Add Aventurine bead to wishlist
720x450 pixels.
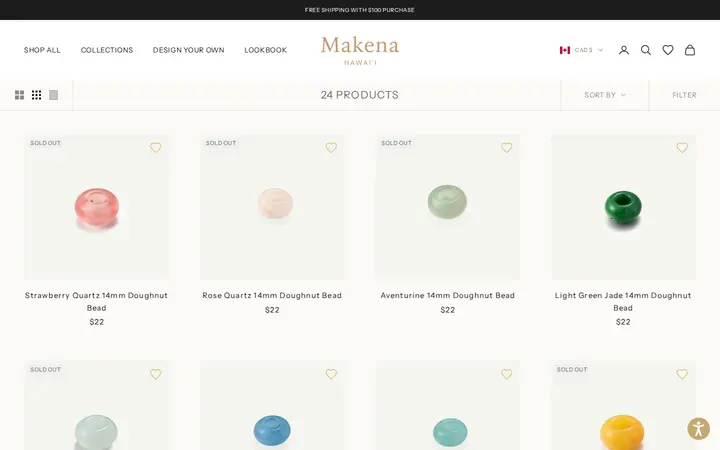click(506, 147)
